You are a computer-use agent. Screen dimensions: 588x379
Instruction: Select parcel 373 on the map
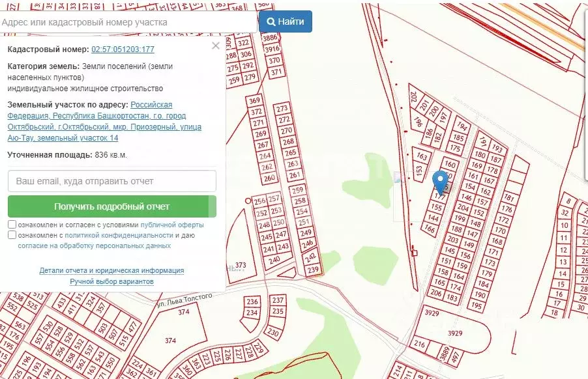[x=241, y=265]
